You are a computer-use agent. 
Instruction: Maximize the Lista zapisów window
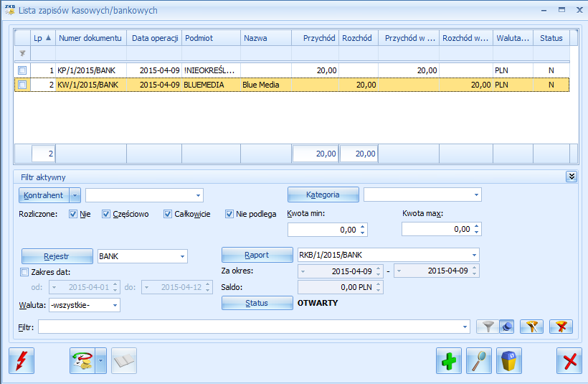[561, 10]
